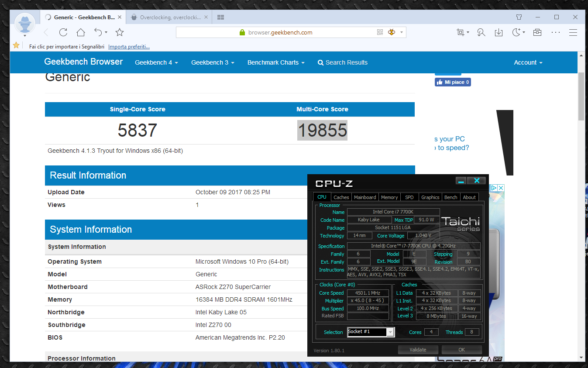Close the Overclocking tab
The height and width of the screenshot is (368, 588).
point(206,17)
